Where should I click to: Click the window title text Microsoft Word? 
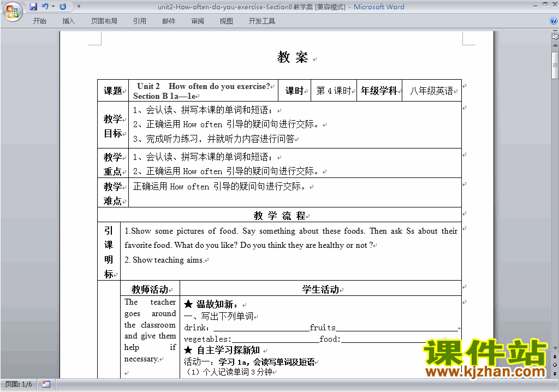coord(379,7)
